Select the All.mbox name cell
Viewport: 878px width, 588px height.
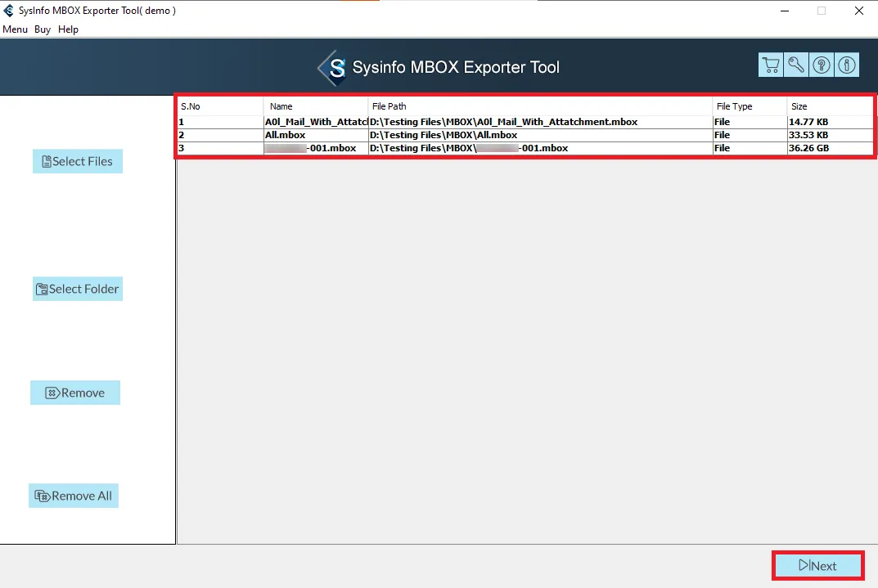click(x=316, y=135)
